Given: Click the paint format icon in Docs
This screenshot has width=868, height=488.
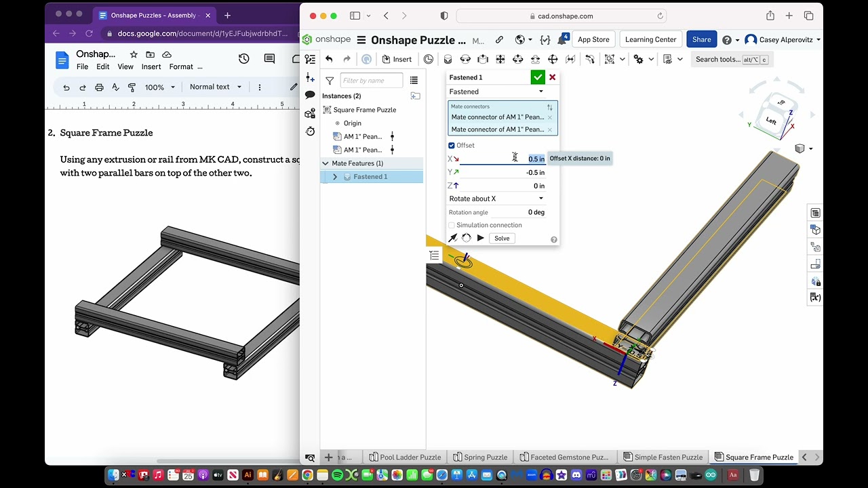Looking at the screenshot, I should coord(132,87).
